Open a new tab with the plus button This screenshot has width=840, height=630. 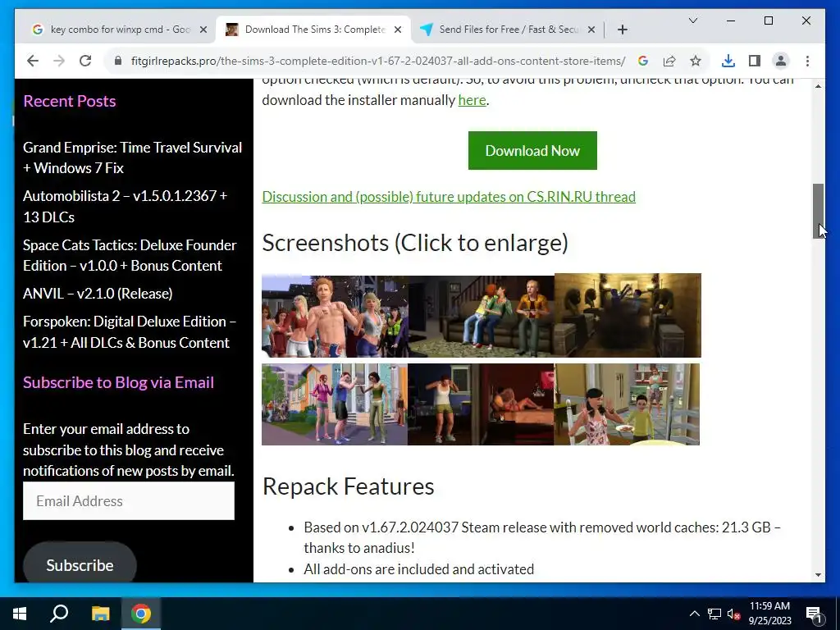click(622, 30)
